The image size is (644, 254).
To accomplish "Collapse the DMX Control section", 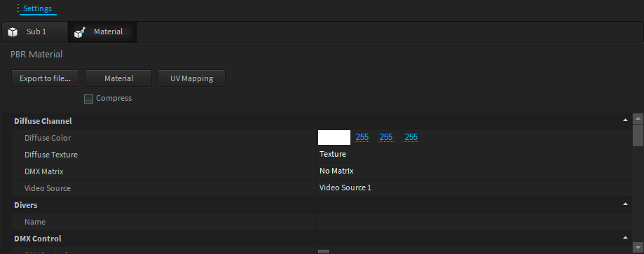I will [625, 238].
